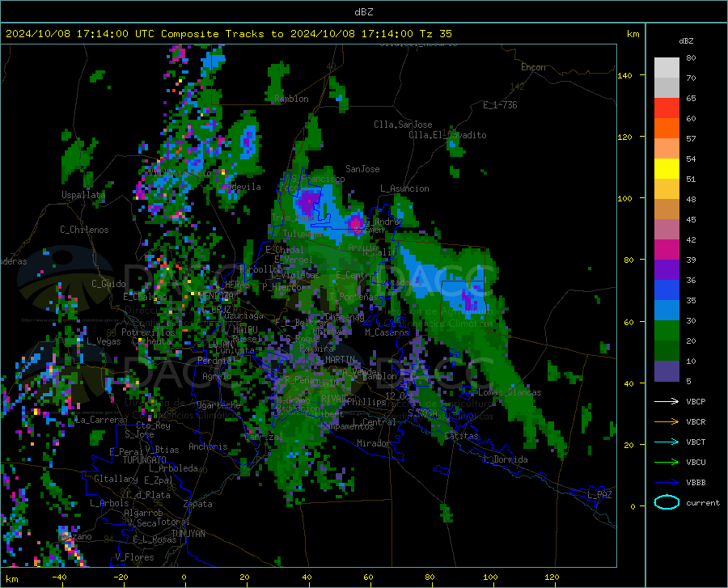
Task: Click the 'S_MARTIN' map label
Action: tap(335, 360)
